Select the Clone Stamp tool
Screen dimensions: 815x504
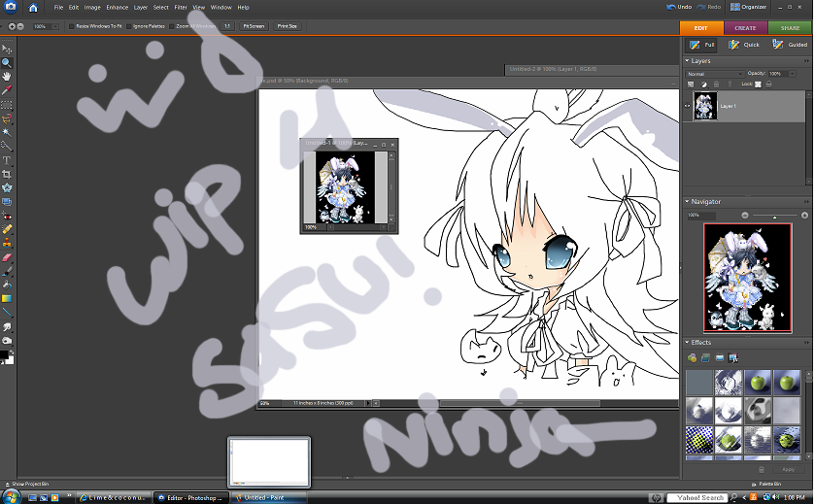[x=7, y=243]
